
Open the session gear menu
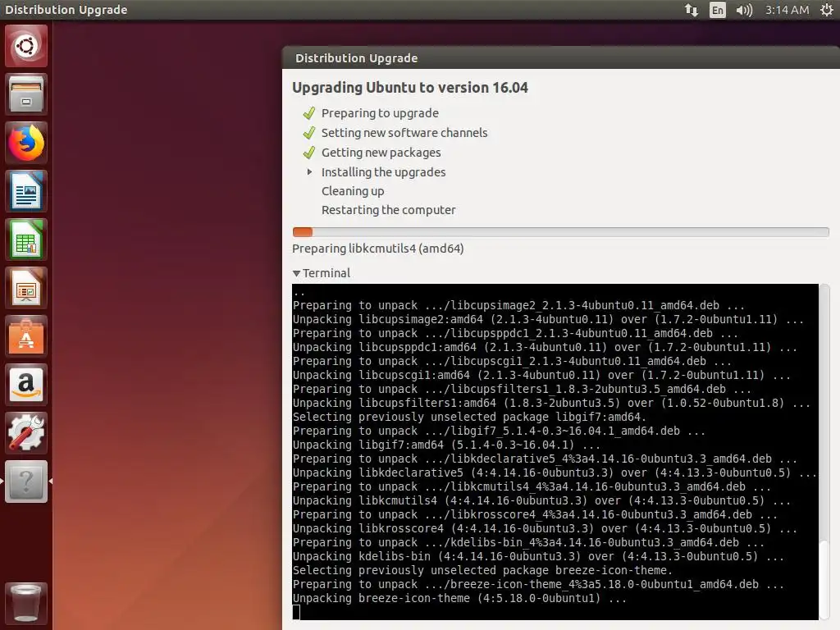pyautogui.click(x=827, y=10)
